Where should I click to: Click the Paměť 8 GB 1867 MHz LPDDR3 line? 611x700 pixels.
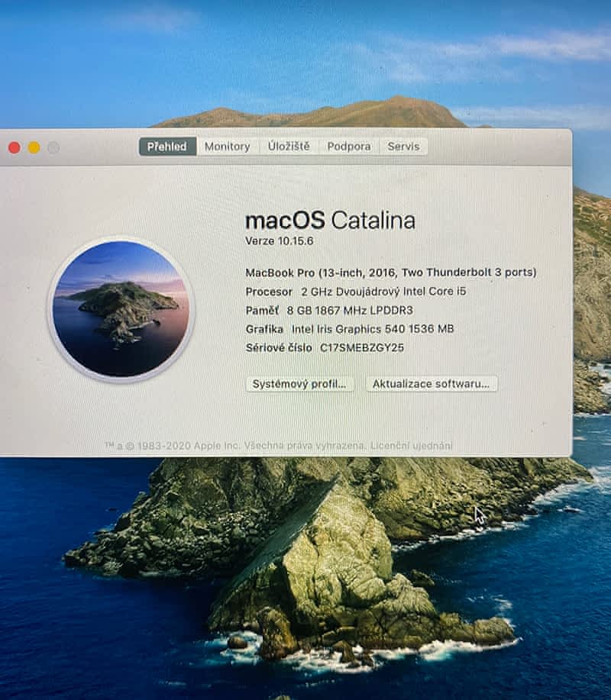pos(329,310)
